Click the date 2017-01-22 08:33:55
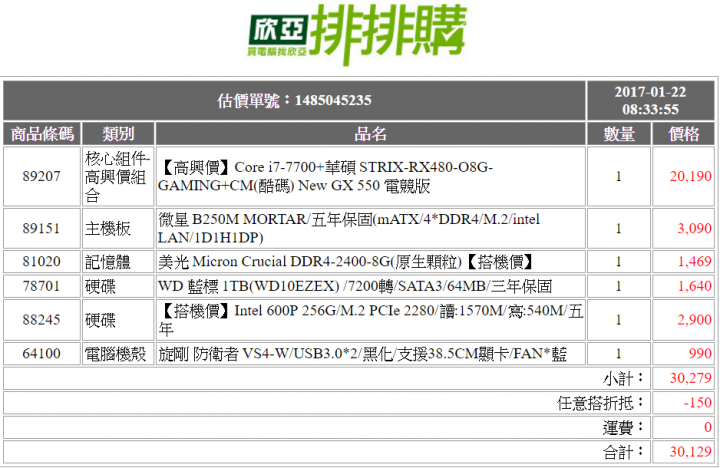The height and width of the screenshot is (468, 720). pyautogui.click(x=650, y=100)
